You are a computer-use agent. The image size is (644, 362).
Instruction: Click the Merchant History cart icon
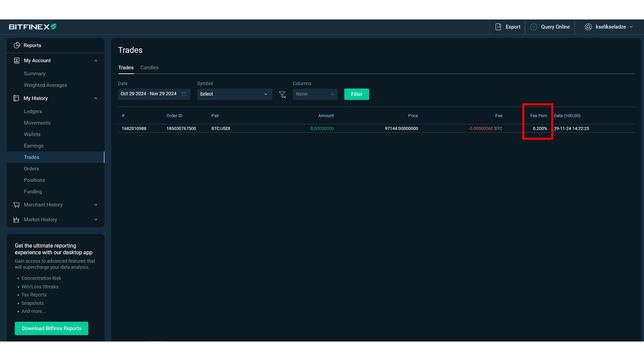(16, 205)
